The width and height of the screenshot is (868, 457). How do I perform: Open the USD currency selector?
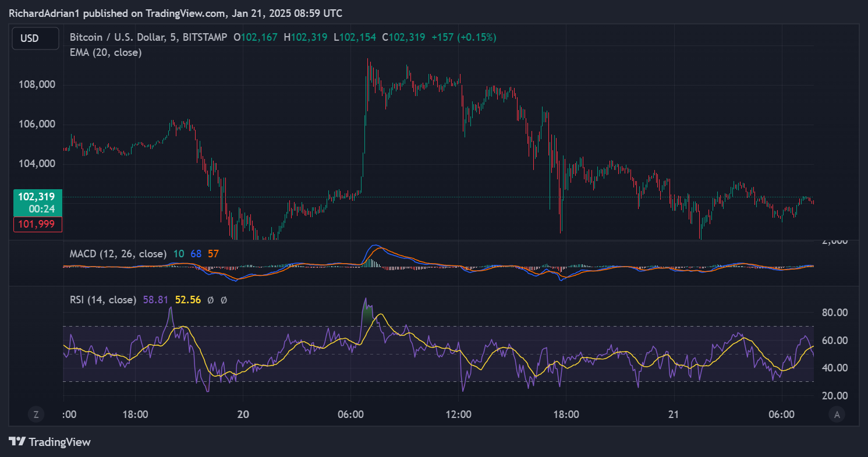coord(35,38)
